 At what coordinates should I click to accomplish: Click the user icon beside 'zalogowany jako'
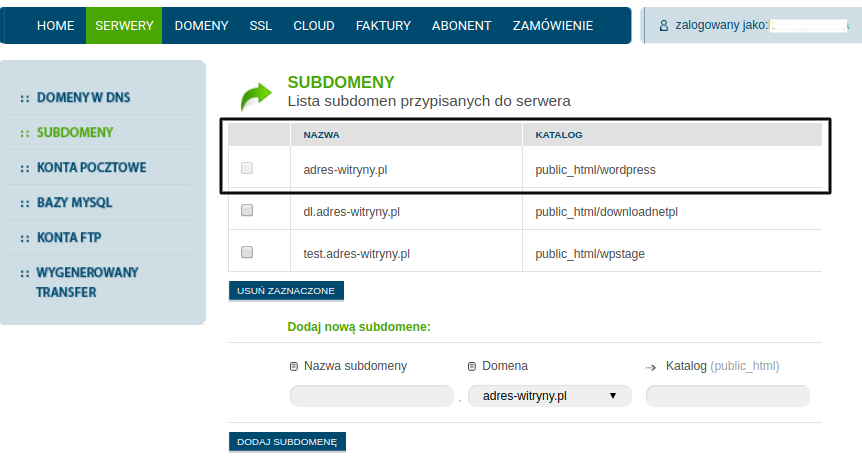click(664, 26)
